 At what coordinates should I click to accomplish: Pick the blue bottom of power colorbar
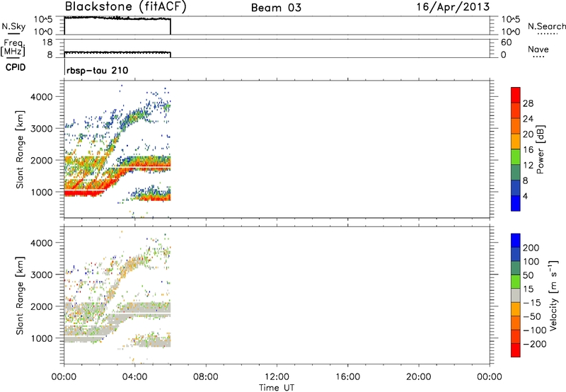[x=516, y=204]
